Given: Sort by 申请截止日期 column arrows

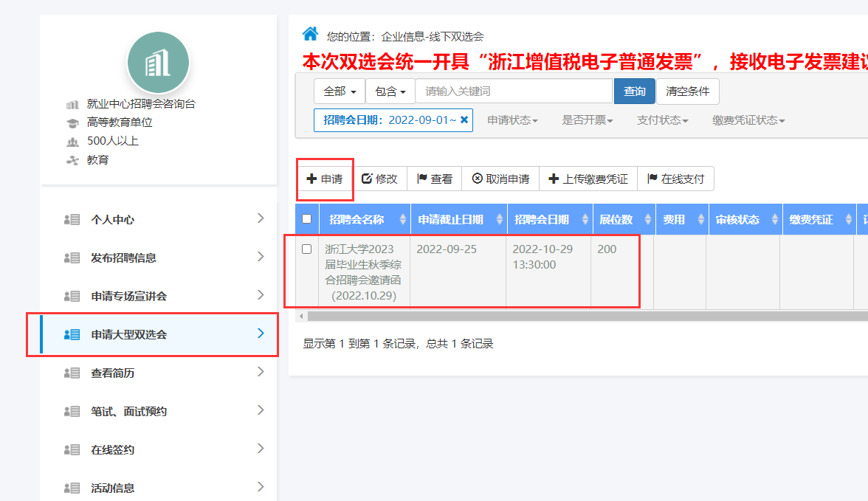Looking at the screenshot, I should tap(498, 219).
